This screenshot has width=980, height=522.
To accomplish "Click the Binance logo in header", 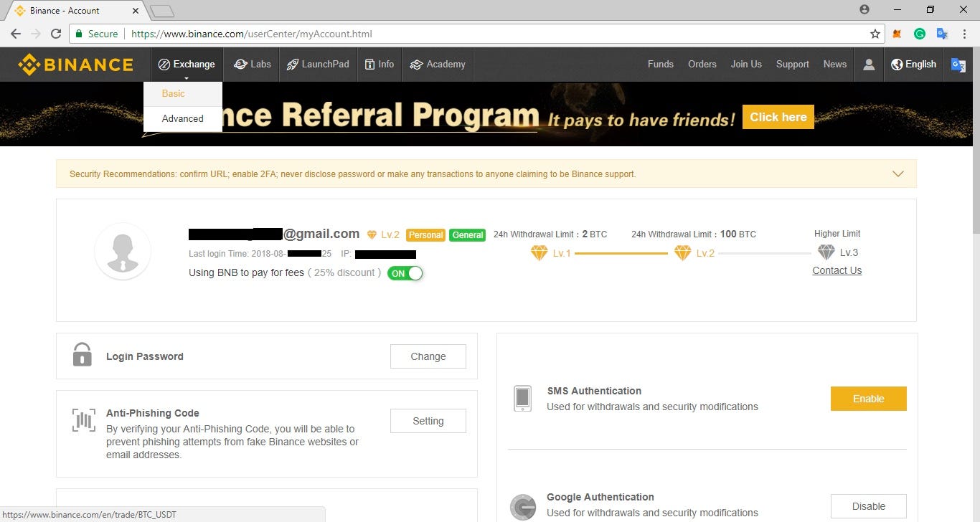I will coord(75,65).
